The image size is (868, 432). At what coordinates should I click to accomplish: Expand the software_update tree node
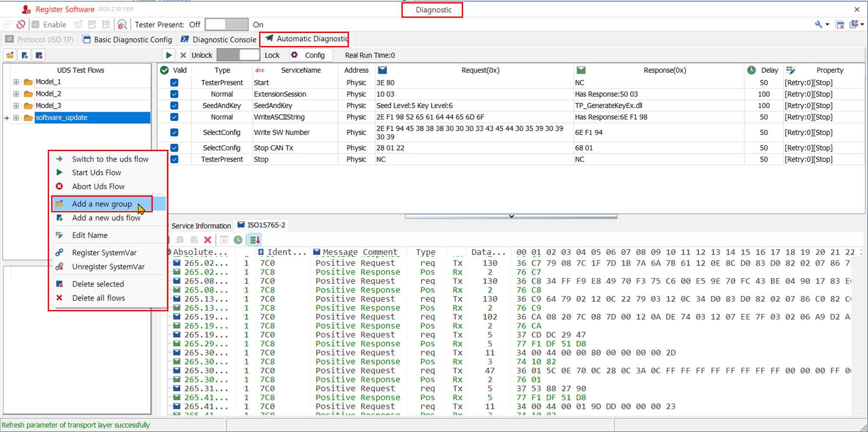pyautogui.click(x=16, y=118)
